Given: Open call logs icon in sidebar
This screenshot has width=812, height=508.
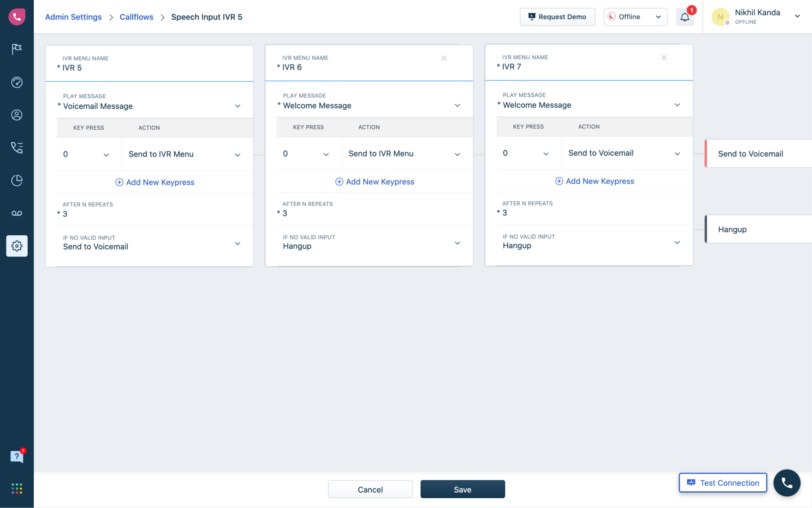Looking at the screenshot, I should 17,148.
